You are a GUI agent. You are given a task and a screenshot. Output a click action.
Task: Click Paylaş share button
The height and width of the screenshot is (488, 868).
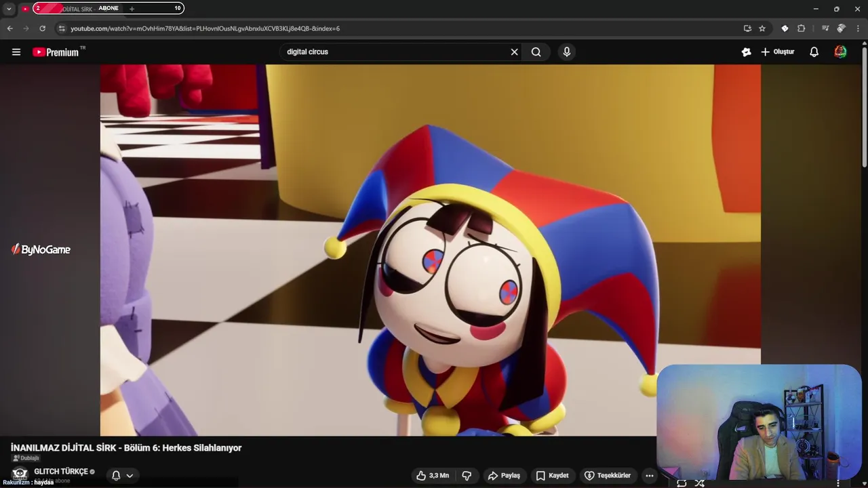(504, 476)
